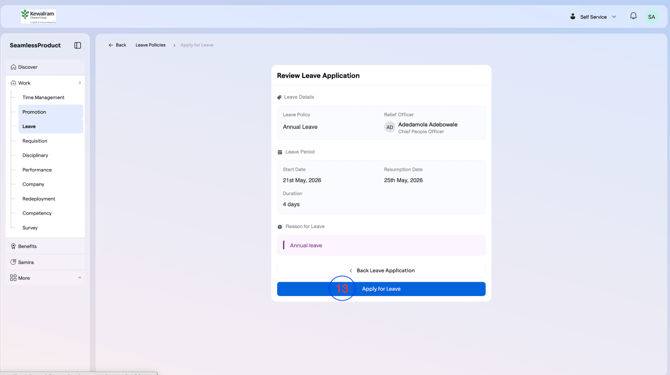Click the Work section icon
Screen dimensions: 670x375
point(13,83)
